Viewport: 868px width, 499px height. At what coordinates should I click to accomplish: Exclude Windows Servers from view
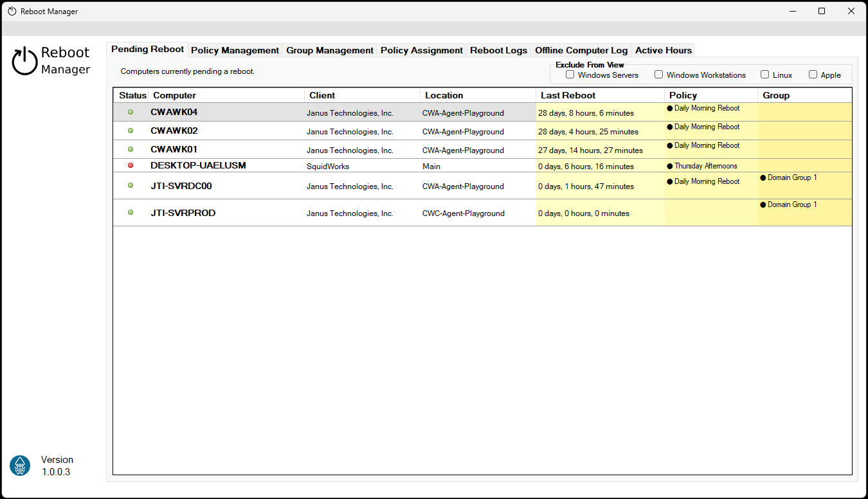tap(570, 75)
